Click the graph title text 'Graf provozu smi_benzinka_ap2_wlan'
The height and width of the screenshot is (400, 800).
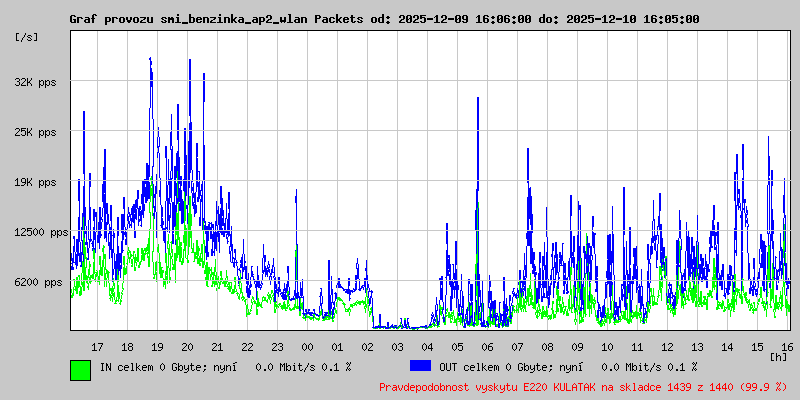point(190,19)
